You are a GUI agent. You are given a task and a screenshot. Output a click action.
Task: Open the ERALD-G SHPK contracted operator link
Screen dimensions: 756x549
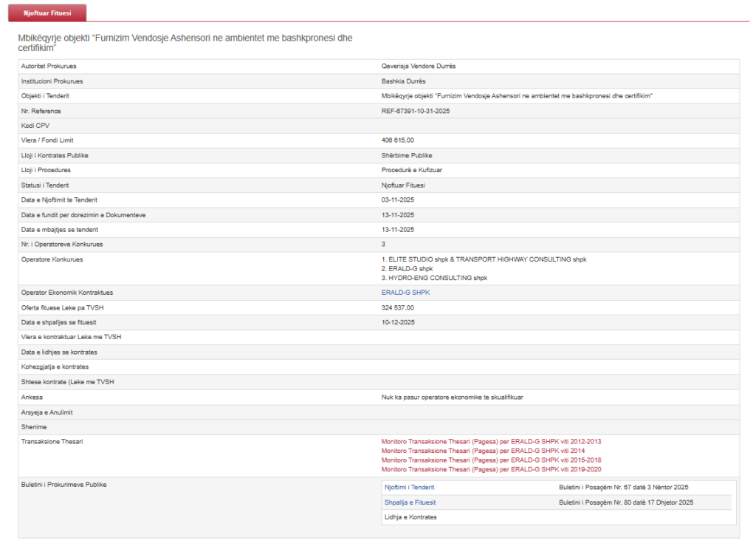(x=405, y=293)
